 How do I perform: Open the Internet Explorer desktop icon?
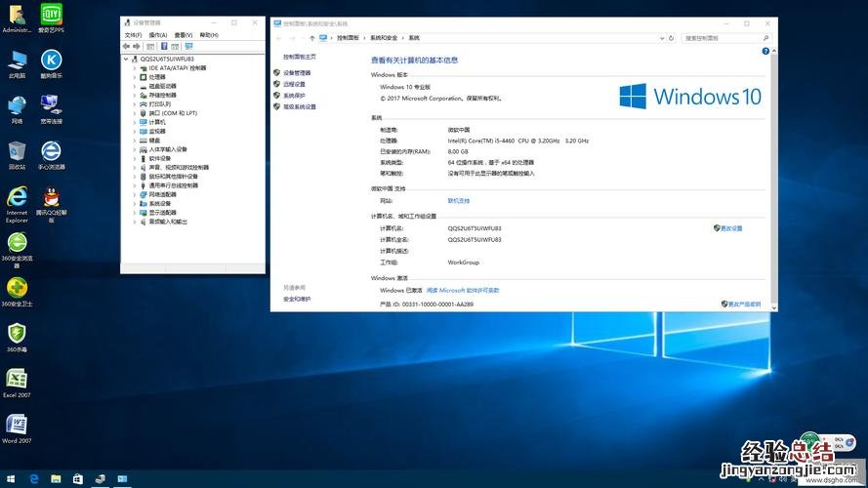[17, 196]
